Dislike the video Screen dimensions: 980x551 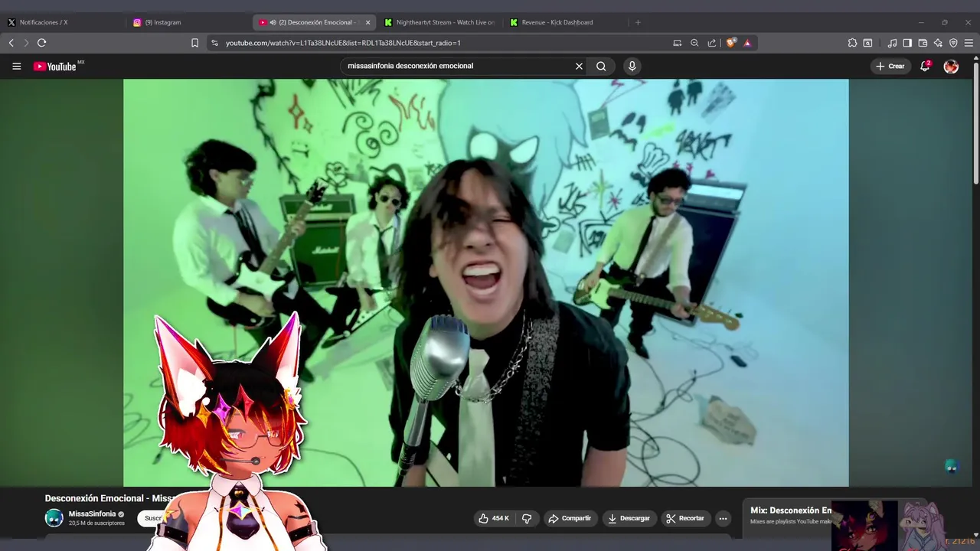click(527, 518)
